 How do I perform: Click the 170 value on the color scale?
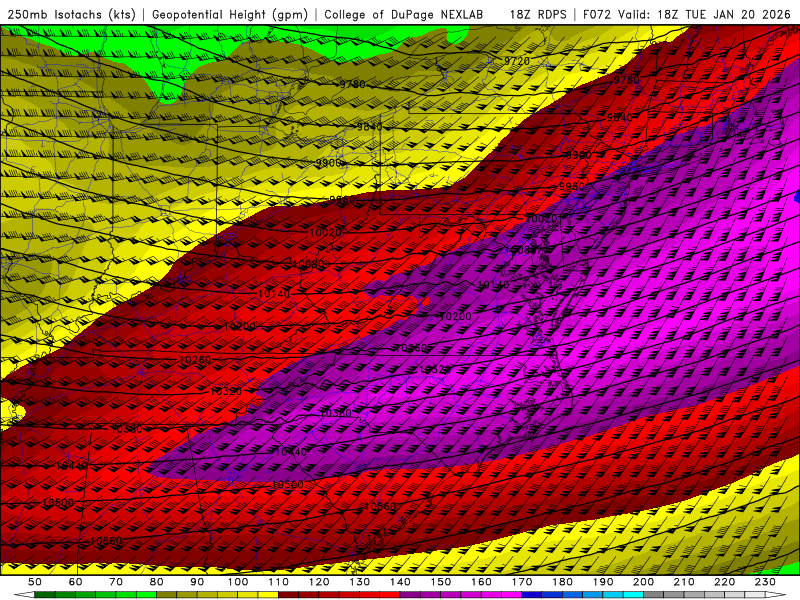coord(522,582)
